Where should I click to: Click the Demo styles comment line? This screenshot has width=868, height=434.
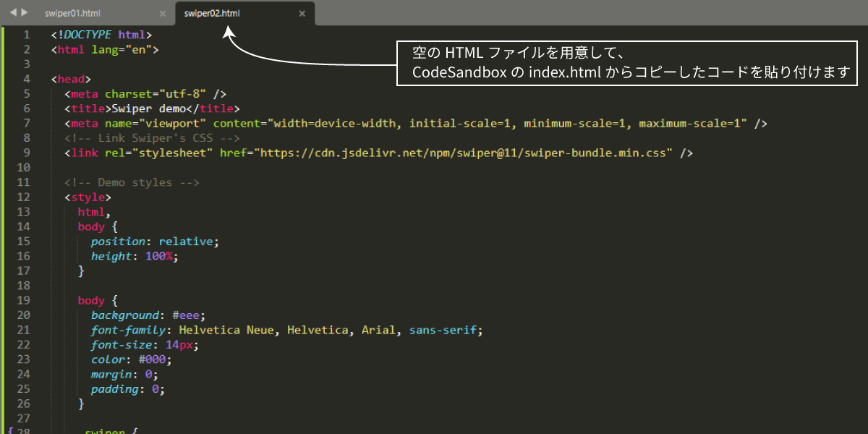pyautogui.click(x=132, y=182)
